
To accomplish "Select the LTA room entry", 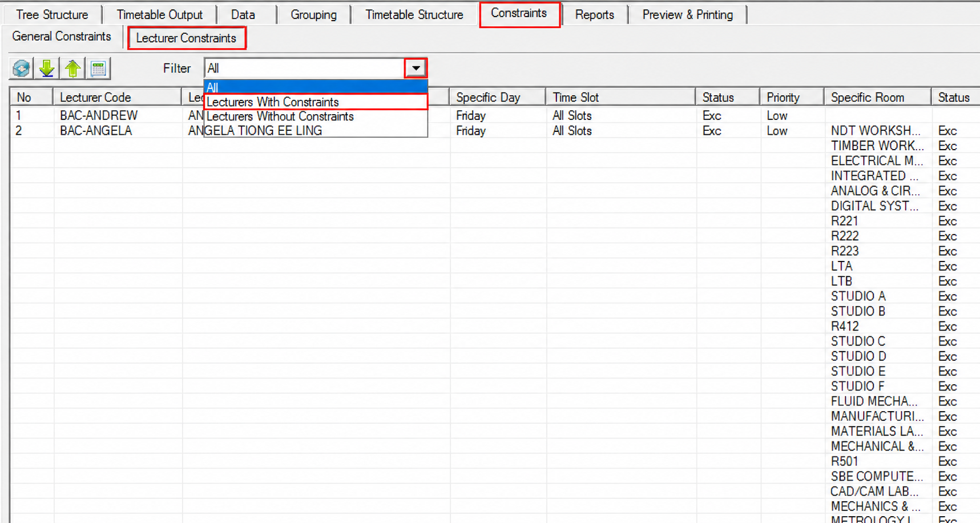I will coord(841,266).
